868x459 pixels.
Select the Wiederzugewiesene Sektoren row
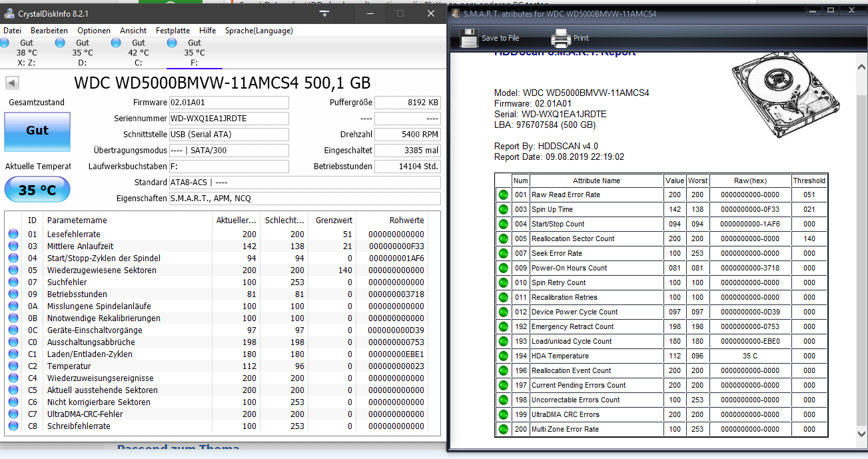[217, 270]
